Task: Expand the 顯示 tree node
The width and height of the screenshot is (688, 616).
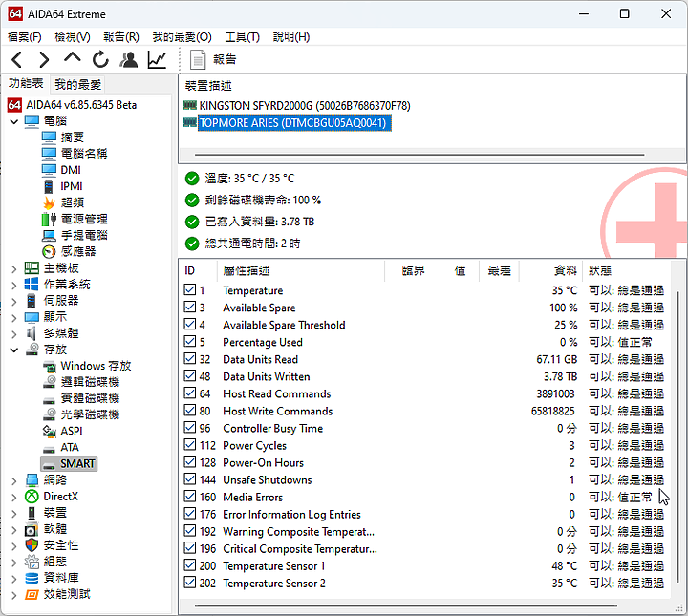Action: pos(14,317)
